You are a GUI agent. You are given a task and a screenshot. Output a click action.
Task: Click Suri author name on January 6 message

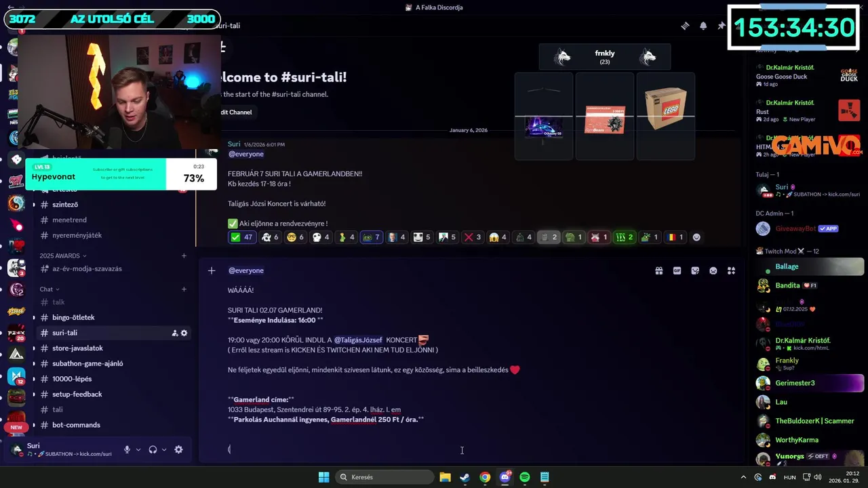[234, 144]
